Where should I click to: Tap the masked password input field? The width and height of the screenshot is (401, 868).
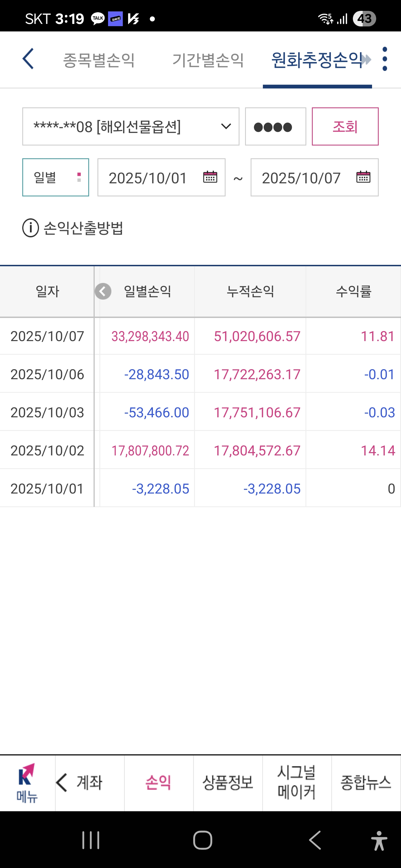click(275, 127)
